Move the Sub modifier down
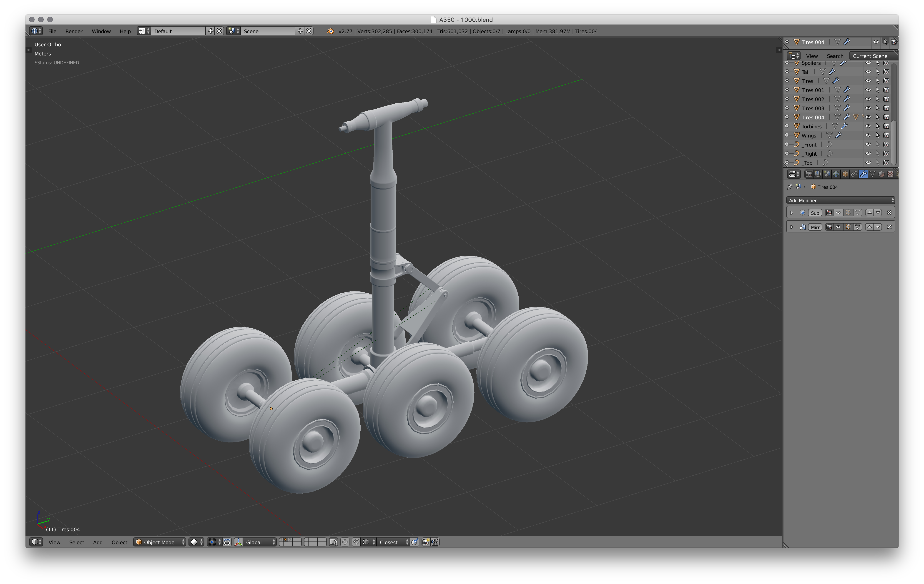Screen dimensions: 924x584 (878, 213)
